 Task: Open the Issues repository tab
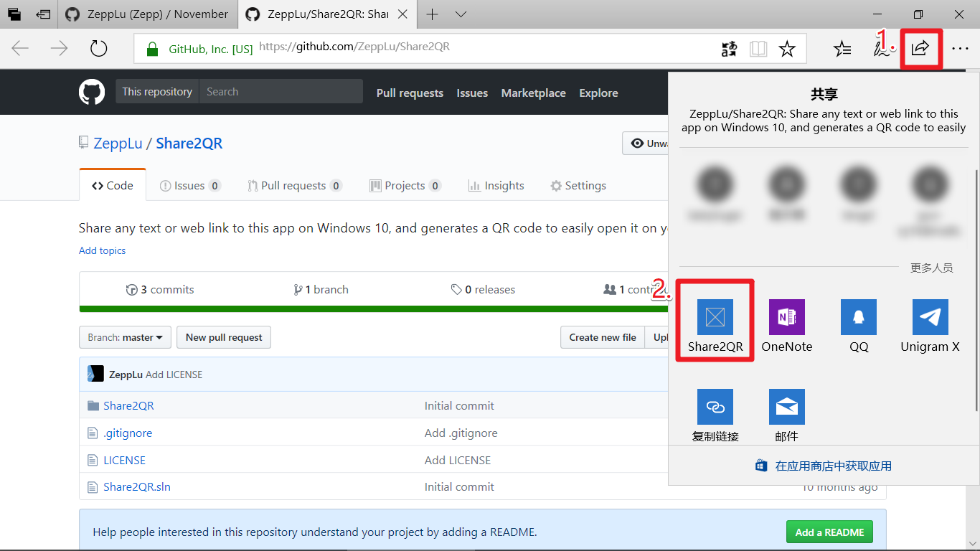(x=190, y=185)
